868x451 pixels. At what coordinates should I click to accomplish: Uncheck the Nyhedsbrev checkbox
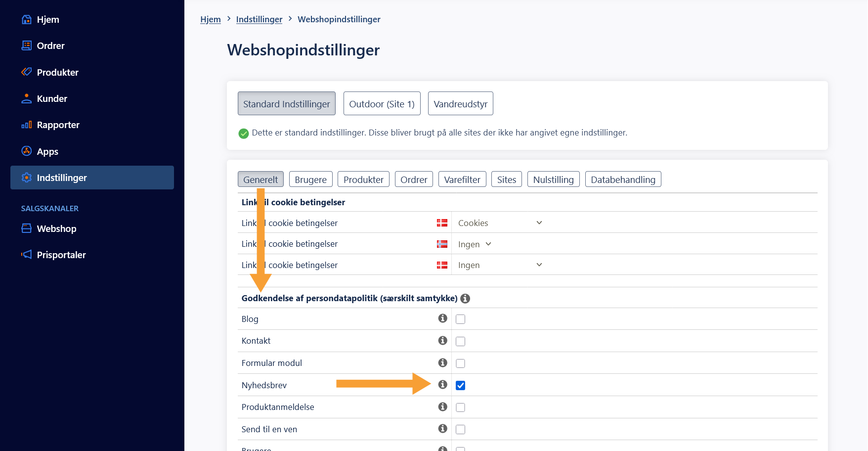coord(460,385)
